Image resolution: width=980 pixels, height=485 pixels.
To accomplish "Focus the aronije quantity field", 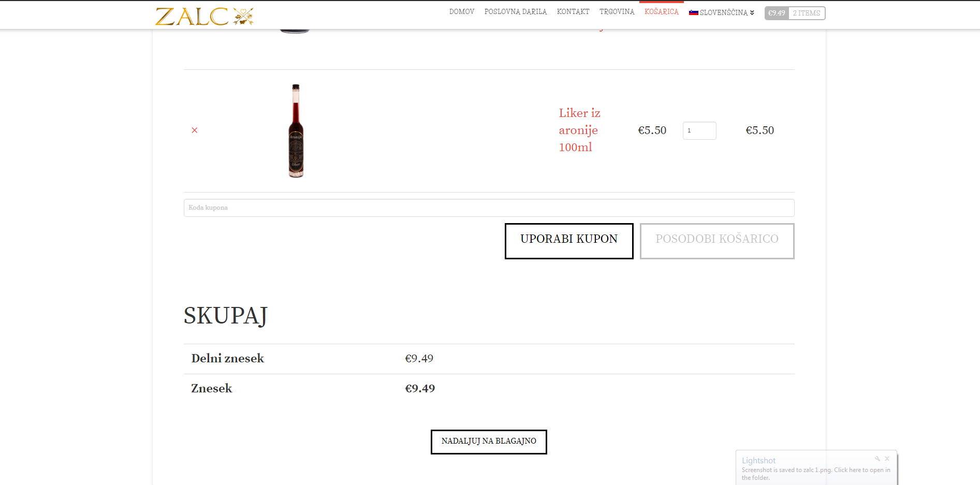I will pos(699,130).
